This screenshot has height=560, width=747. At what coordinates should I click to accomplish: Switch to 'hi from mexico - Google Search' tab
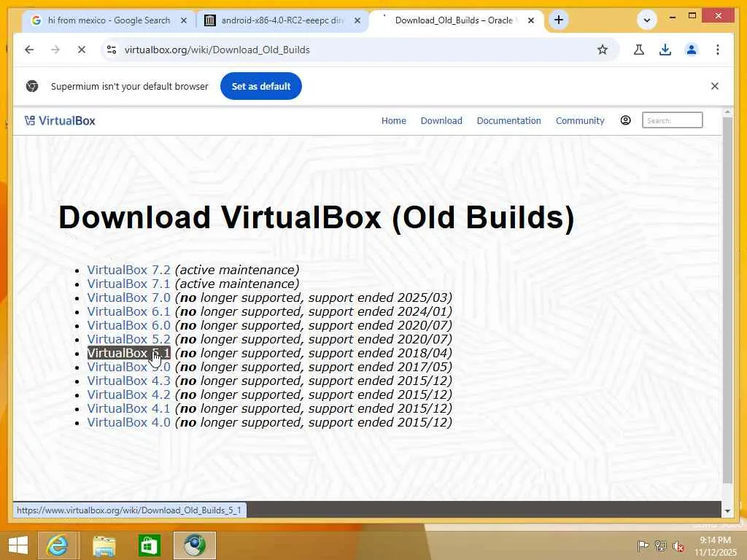[x=109, y=20]
